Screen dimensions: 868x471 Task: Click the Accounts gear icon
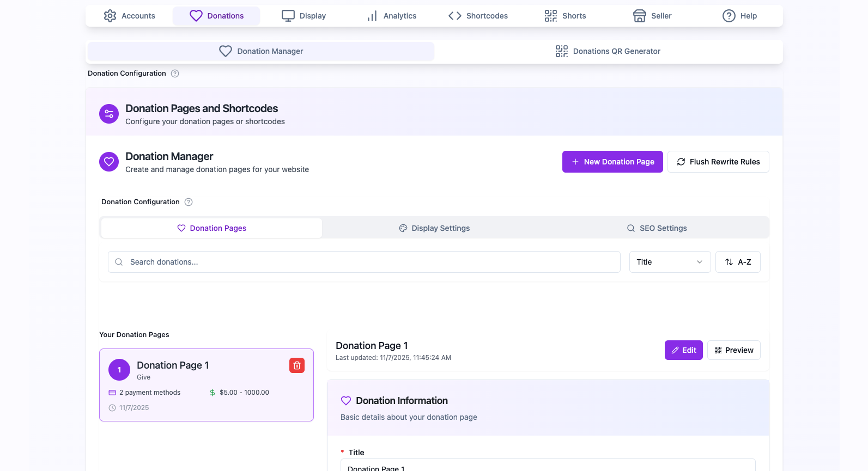[110, 16]
